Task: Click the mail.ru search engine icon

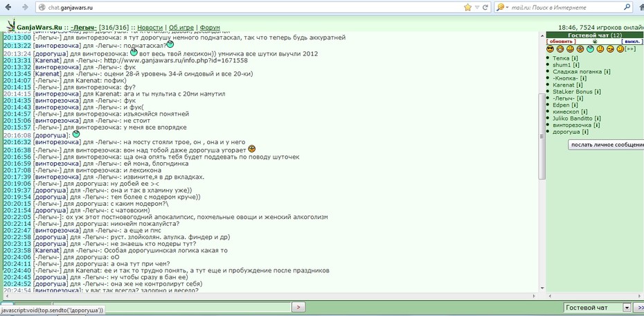Action: (500, 8)
